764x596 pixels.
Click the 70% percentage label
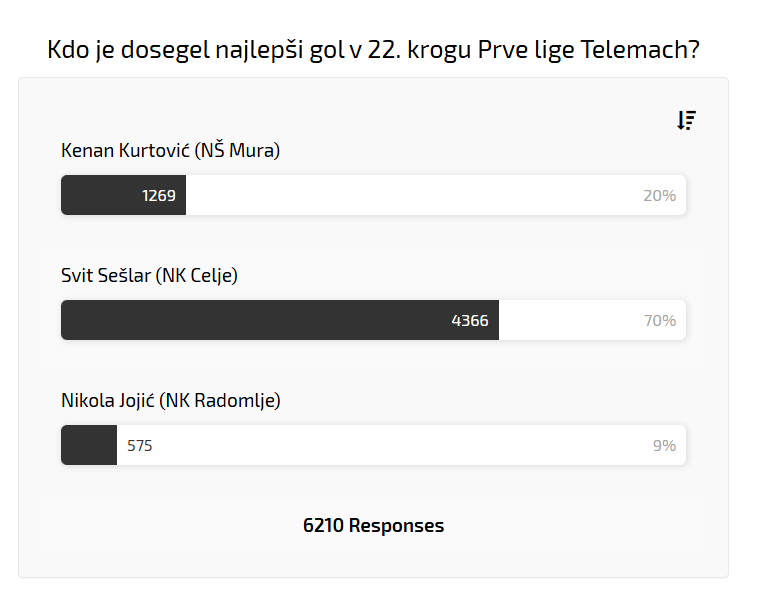point(659,321)
